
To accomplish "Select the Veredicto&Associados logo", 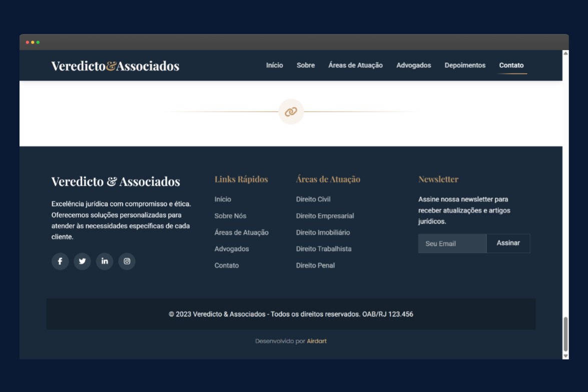I will tap(115, 66).
